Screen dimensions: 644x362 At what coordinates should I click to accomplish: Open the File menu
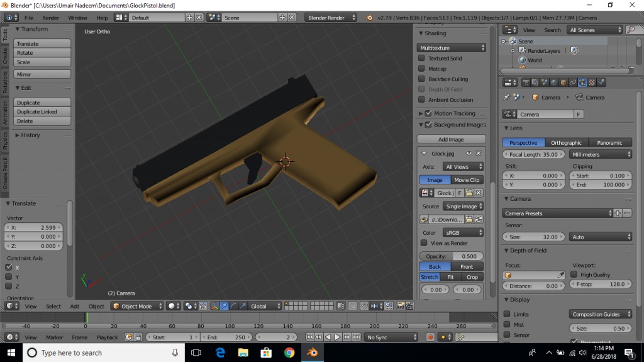pyautogui.click(x=29, y=18)
